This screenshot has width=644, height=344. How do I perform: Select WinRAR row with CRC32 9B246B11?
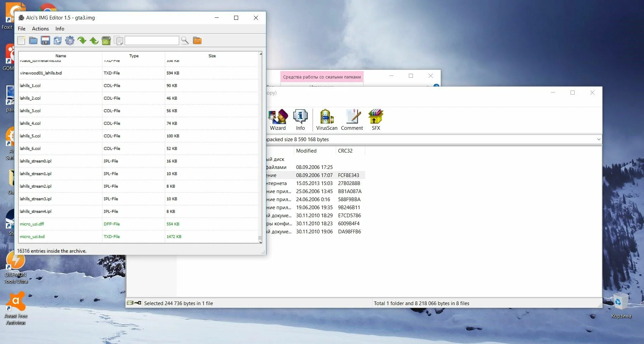click(x=315, y=208)
